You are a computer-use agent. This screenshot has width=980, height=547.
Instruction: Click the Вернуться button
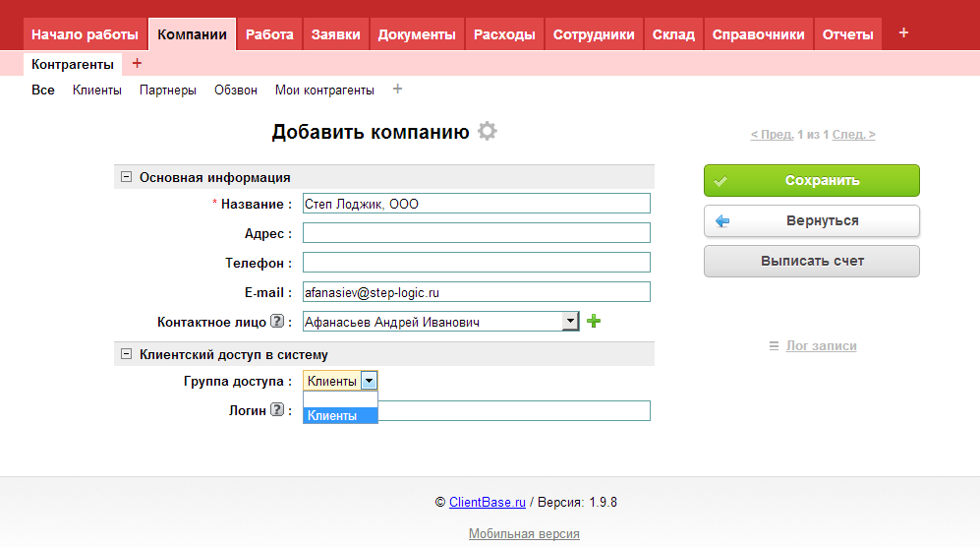(x=811, y=221)
